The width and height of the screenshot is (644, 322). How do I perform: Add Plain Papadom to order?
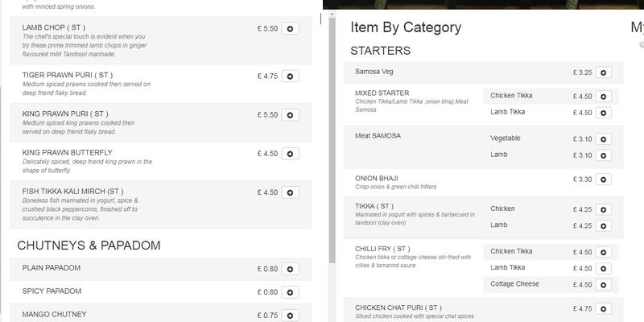(291, 269)
